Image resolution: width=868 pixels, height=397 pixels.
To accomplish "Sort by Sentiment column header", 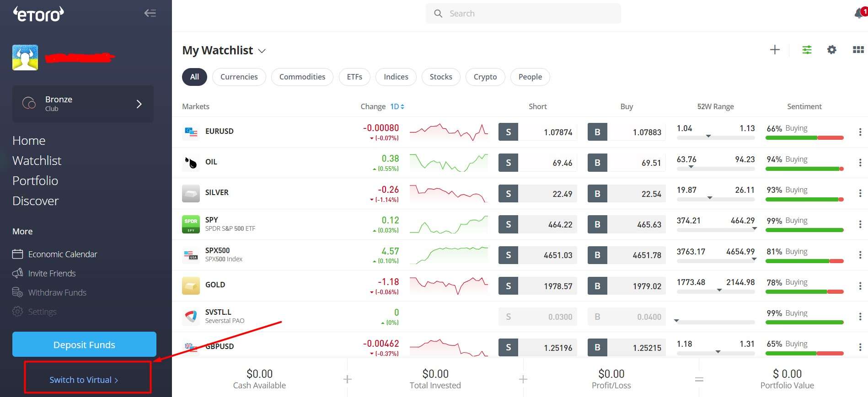I will 804,106.
